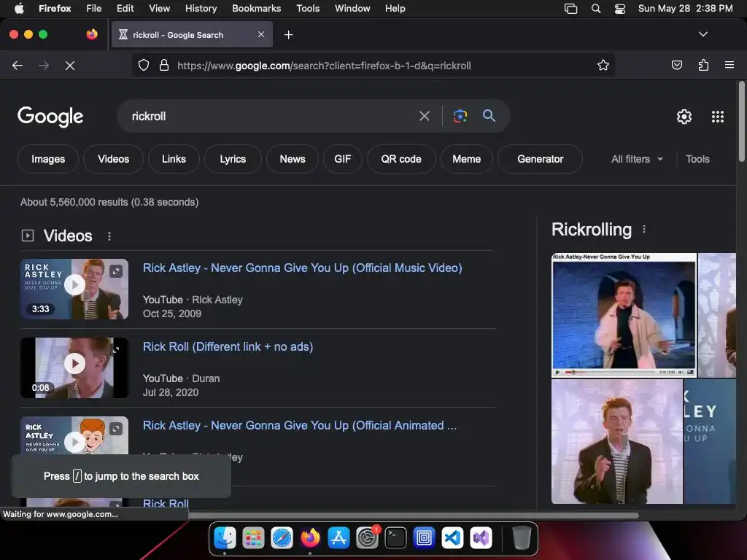Clear the Google search query
The height and width of the screenshot is (560, 747).
(424, 116)
